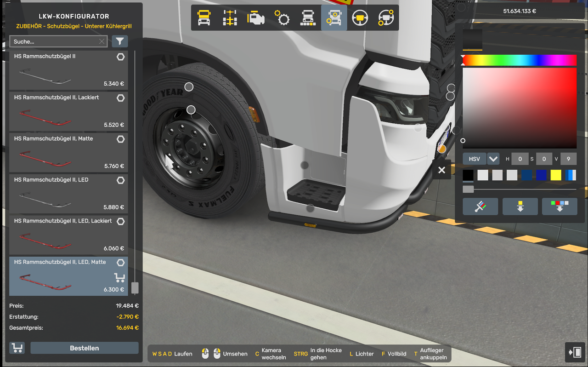Click the HSV color mode button
The width and height of the screenshot is (588, 367).
(x=474, y=159)
